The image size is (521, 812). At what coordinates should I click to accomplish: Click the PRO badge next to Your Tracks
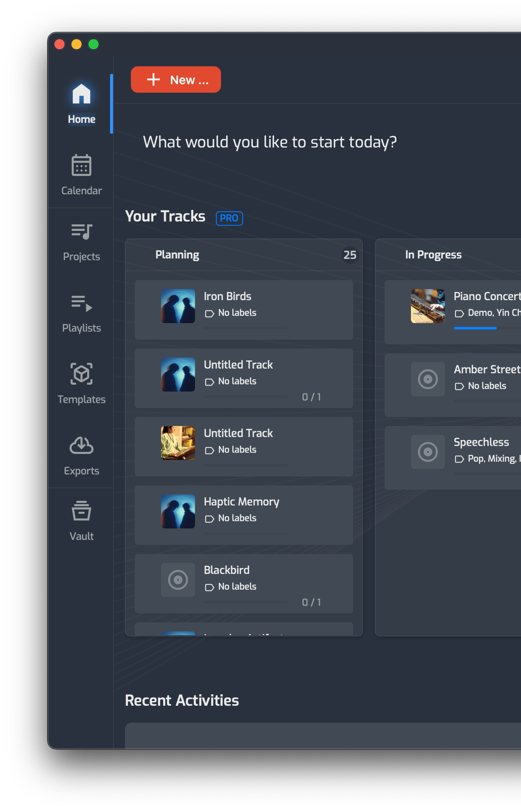(x=229, y=218)
